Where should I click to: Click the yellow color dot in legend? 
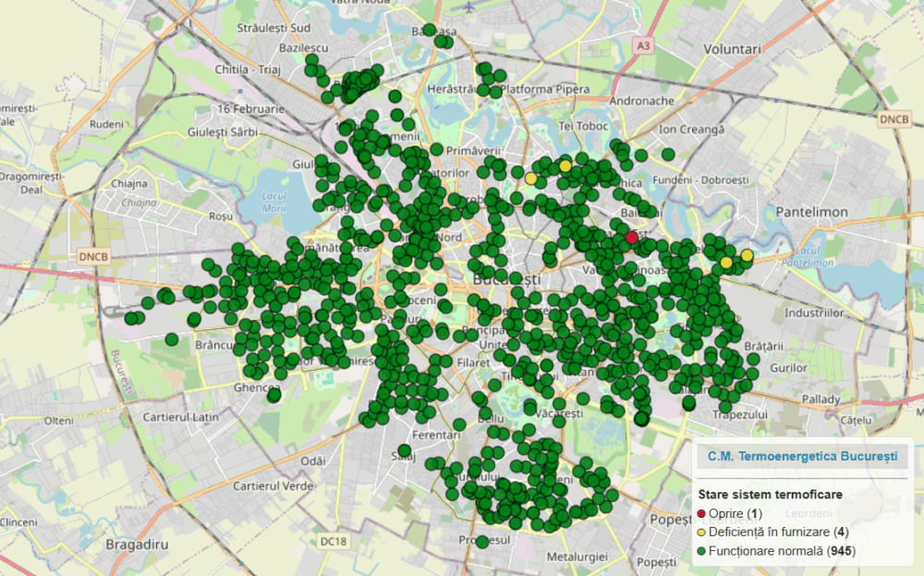701,533
